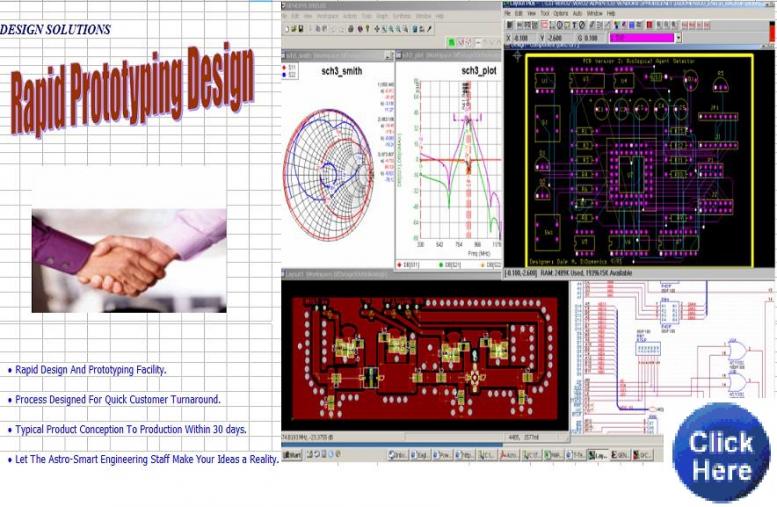Click the sch3_smith graph title
The image size is (777, 507).
pyautogui.click(x=342, y=71)
